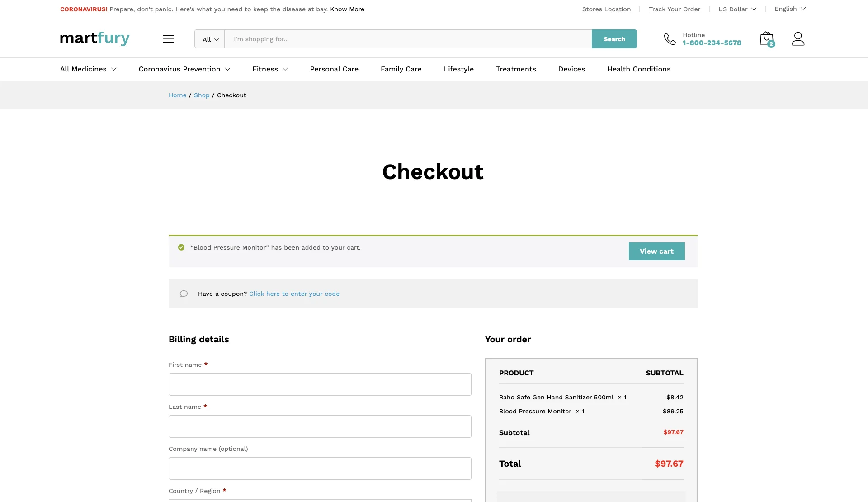The height and width of the screenshot is (502, 868).
Task: Open the US Dollar currency dropdown
Action: [737, 9]
